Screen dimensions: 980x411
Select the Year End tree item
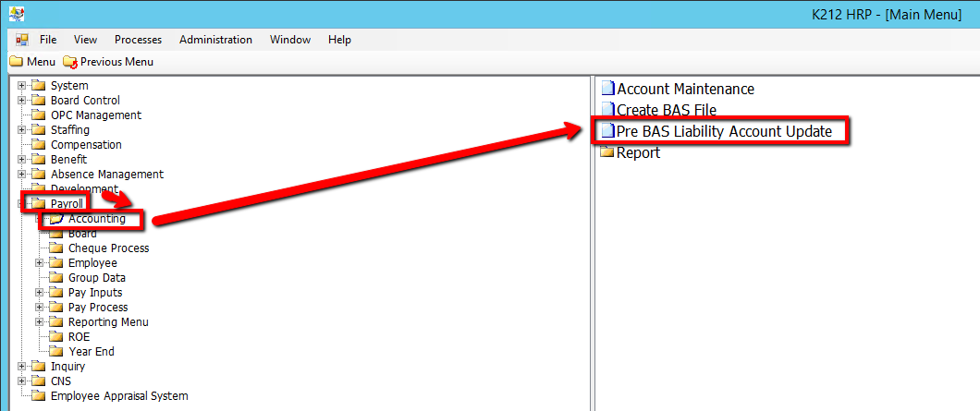91,352
